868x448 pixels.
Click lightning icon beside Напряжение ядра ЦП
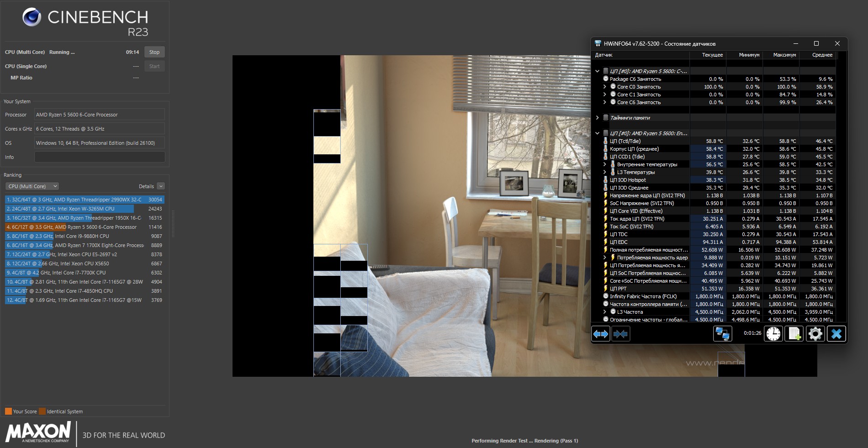coord(606,195)
